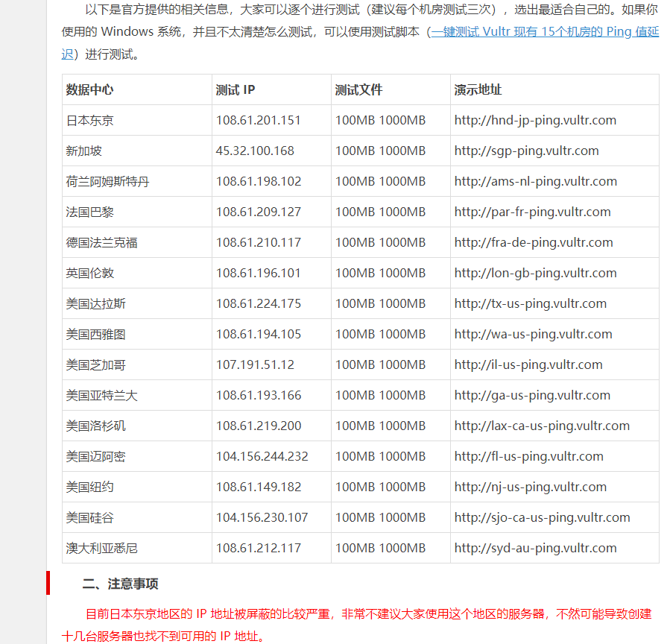Viewport: 670px width, 644px height.
Task: Select IP address 104.156.244.232
Action: click(x=262, y=456)
